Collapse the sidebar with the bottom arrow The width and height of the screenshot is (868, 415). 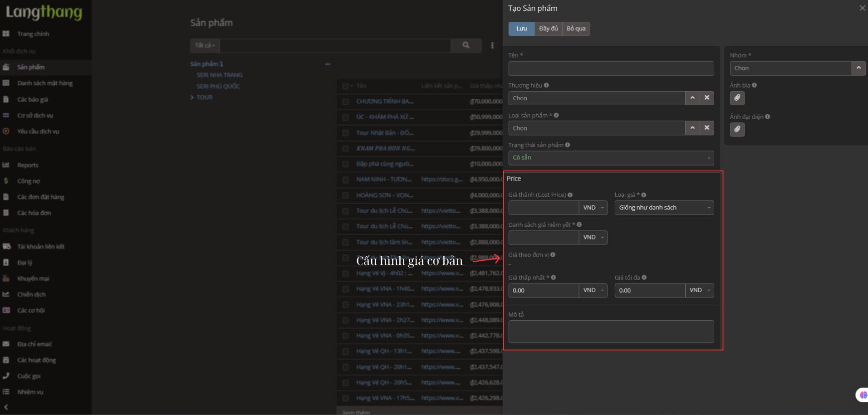(x=6, y=407)
